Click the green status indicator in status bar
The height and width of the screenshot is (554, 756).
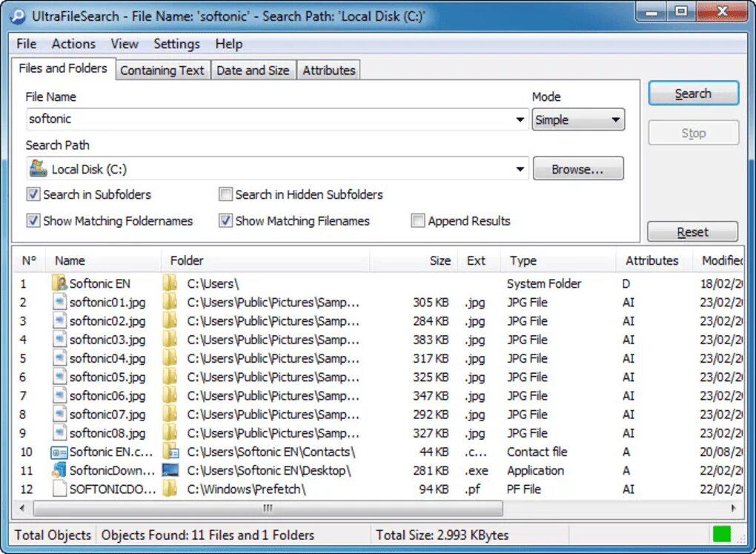[x=722, y=534]
